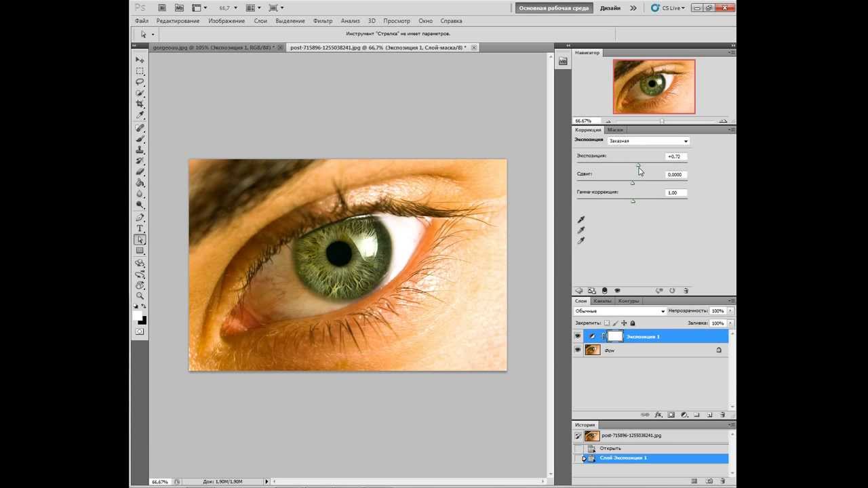Switch to the Каналы tab

(x=602, y=301)
